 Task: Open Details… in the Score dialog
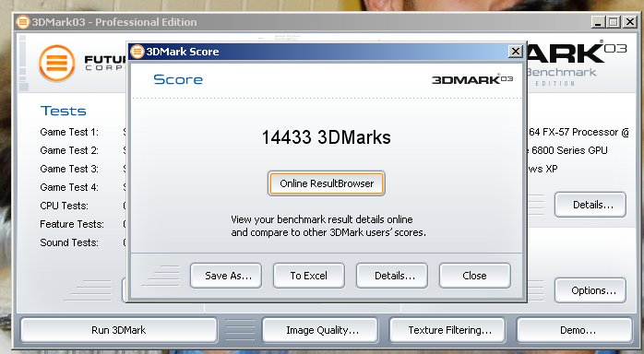click(x=392, y=276)
